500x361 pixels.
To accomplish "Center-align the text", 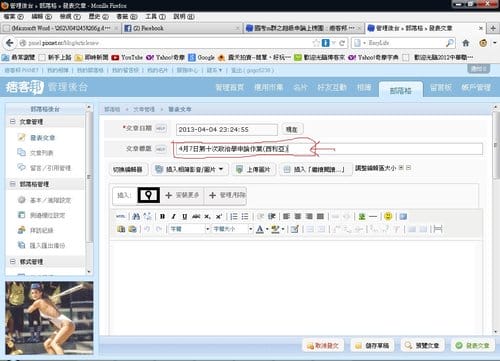I will pyautogui.click(x=298, y=216).
